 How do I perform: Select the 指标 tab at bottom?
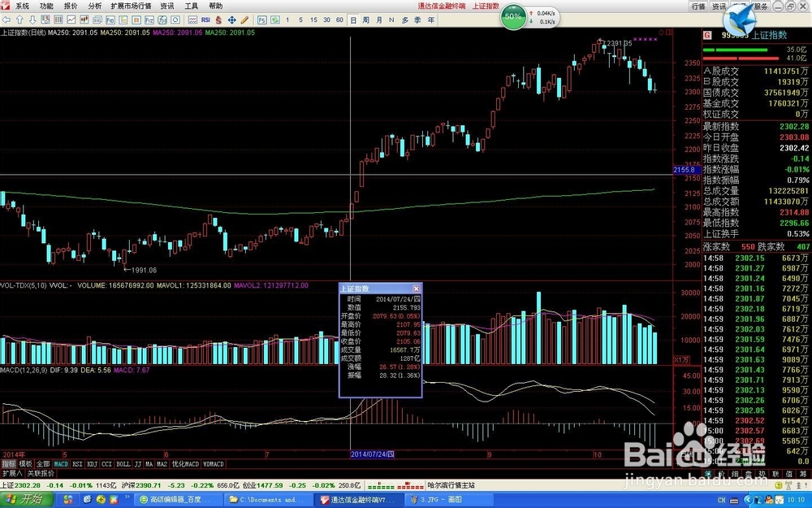coord(9,464)
